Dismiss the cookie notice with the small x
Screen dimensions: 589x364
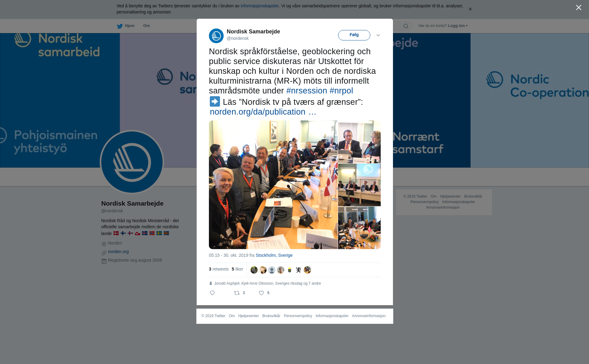[x=470, y=9]
